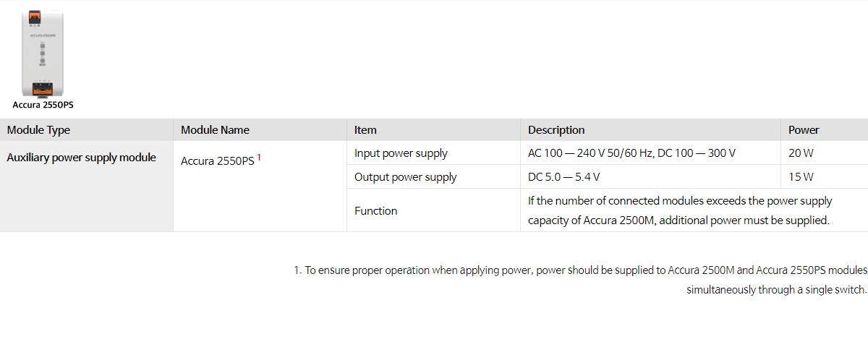
Task: Click the 20 W power value
Action: pos(801,153)
